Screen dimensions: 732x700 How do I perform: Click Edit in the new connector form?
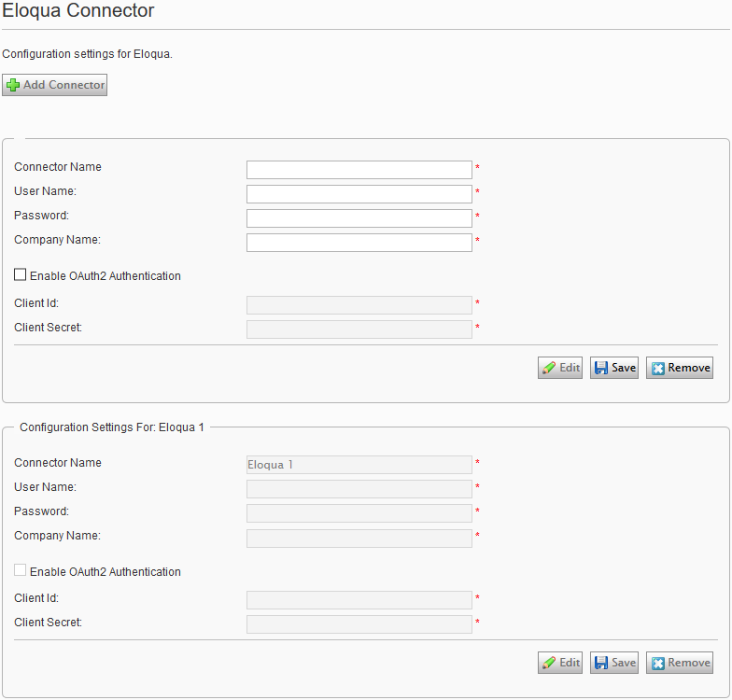pos(560,368)
